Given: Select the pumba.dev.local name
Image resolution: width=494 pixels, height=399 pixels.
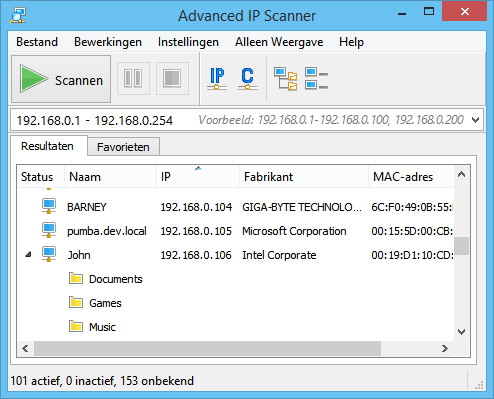Looking at the screenshot, I should click(x=107, y=231).
